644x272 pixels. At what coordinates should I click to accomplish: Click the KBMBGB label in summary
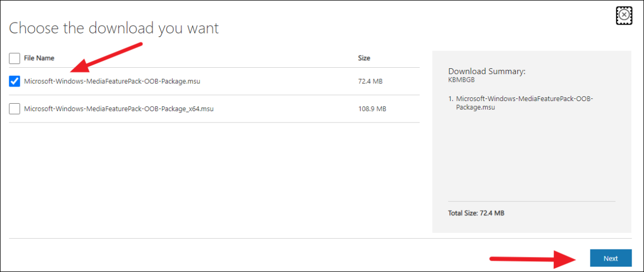460,80
